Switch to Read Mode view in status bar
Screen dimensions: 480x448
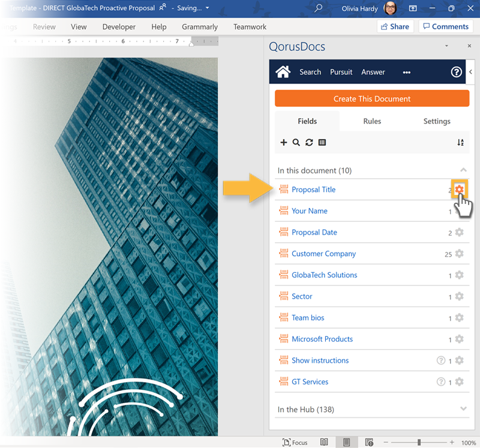[324, 443]
